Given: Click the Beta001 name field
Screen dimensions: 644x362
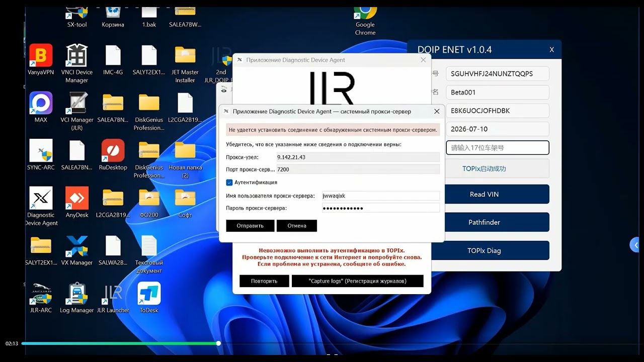Looking at the screenshot, I should (497, 93).
